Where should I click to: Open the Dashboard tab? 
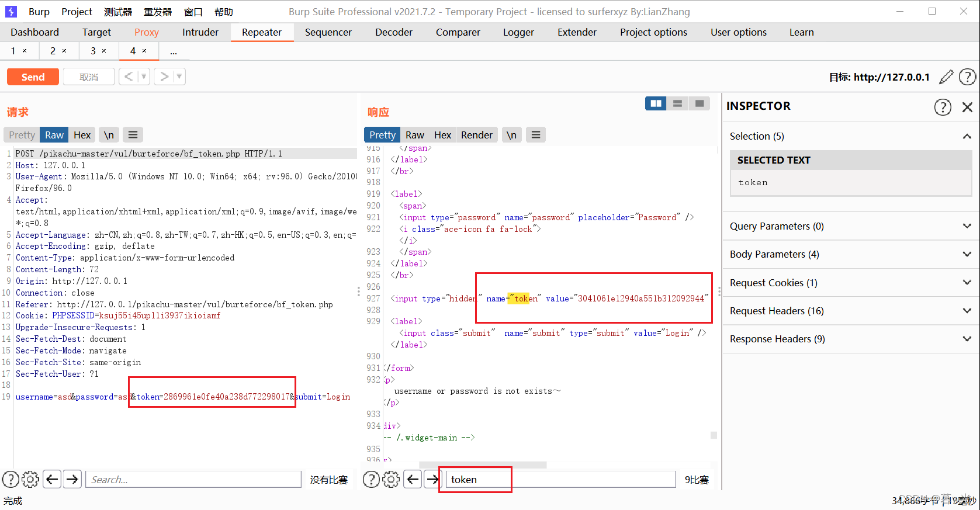click(34, 32)
